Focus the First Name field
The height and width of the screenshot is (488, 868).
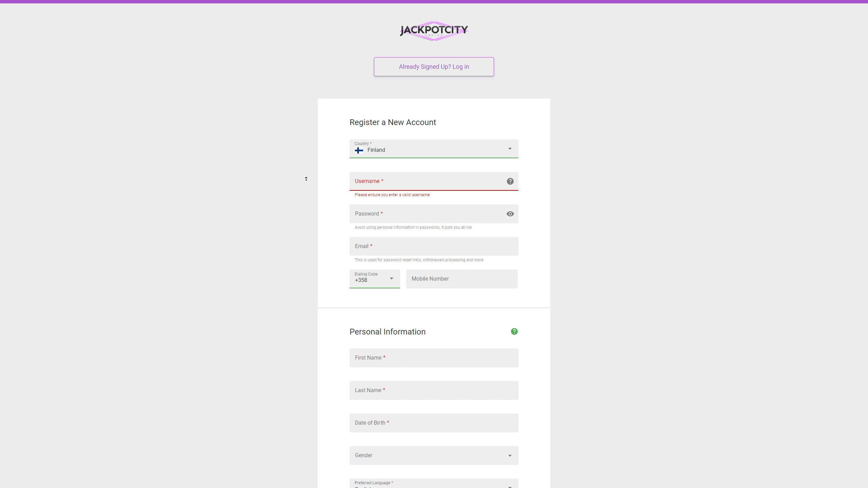(434, 358)
